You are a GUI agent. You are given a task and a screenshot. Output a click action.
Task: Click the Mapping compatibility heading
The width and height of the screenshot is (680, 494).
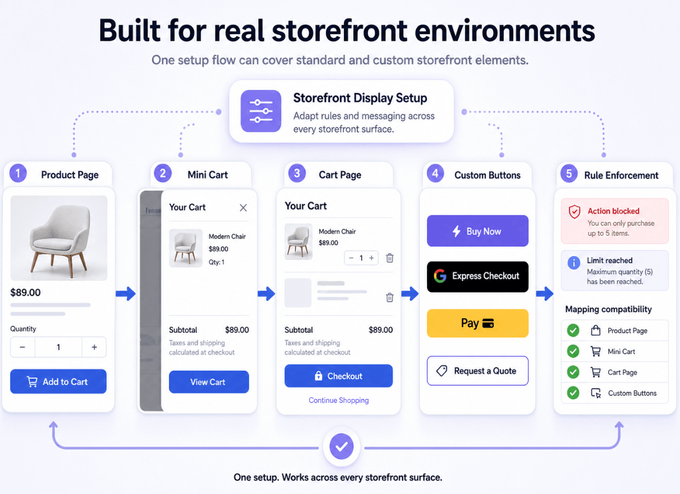608,309
